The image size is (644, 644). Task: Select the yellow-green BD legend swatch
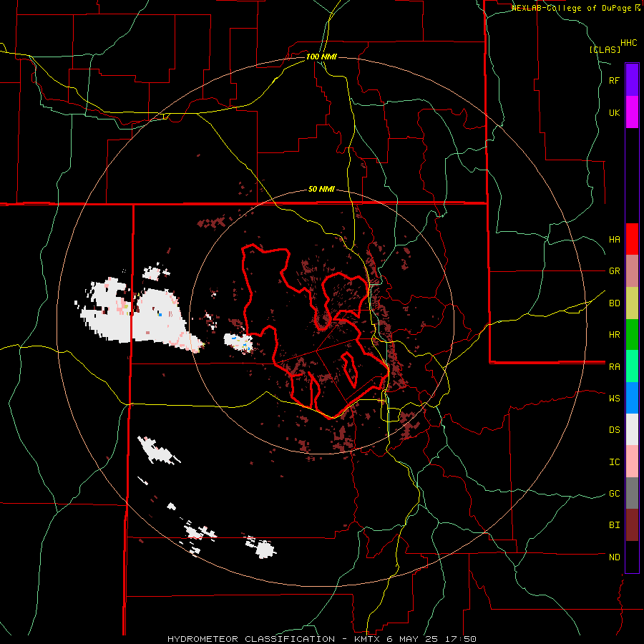coord(632,303)
